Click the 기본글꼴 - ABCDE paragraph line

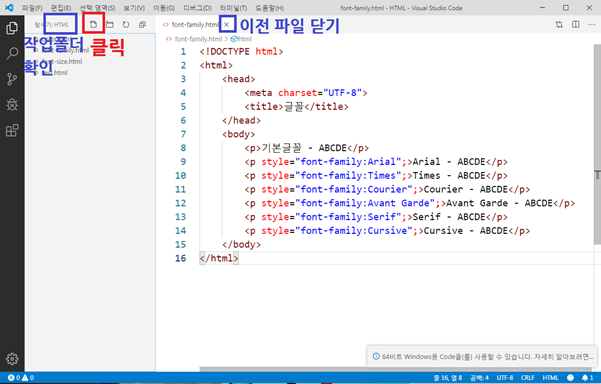pyautogui.click(x=307, y=148)
